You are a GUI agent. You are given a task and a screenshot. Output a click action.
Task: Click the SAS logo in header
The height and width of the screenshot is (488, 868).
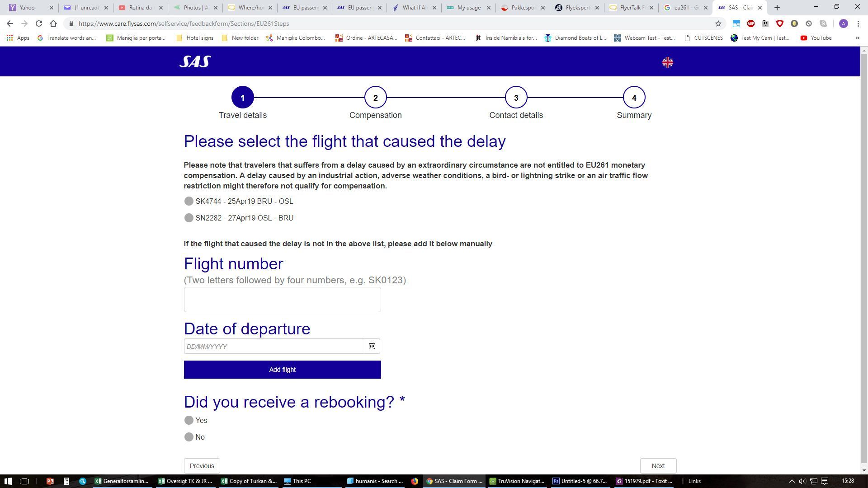pos(195,61)
